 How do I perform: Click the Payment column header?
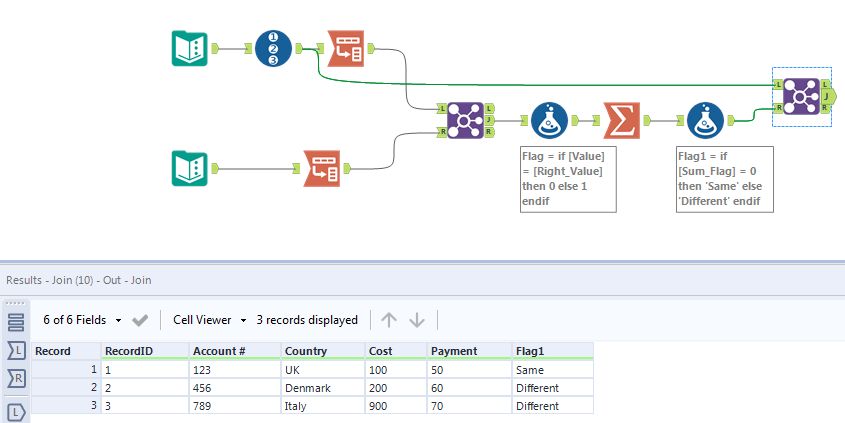pos(469,351)
